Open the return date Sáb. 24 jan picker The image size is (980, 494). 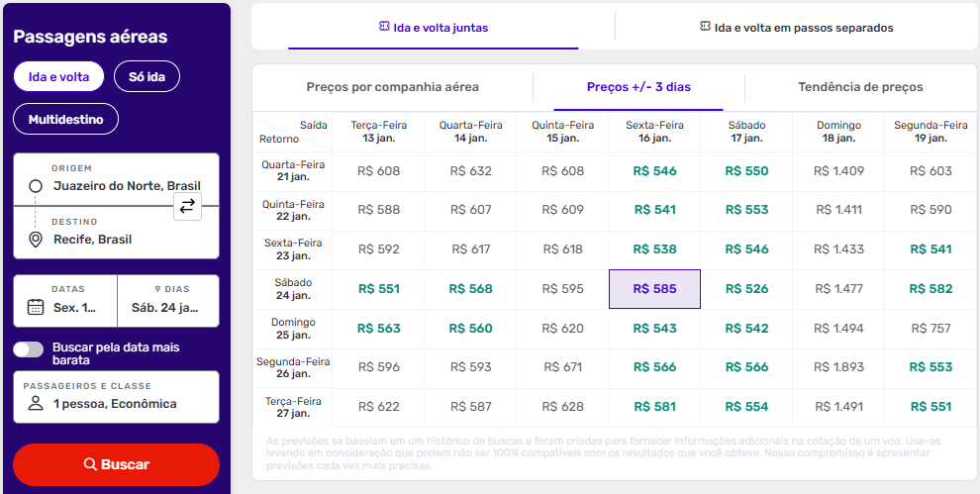pos(167,301)
